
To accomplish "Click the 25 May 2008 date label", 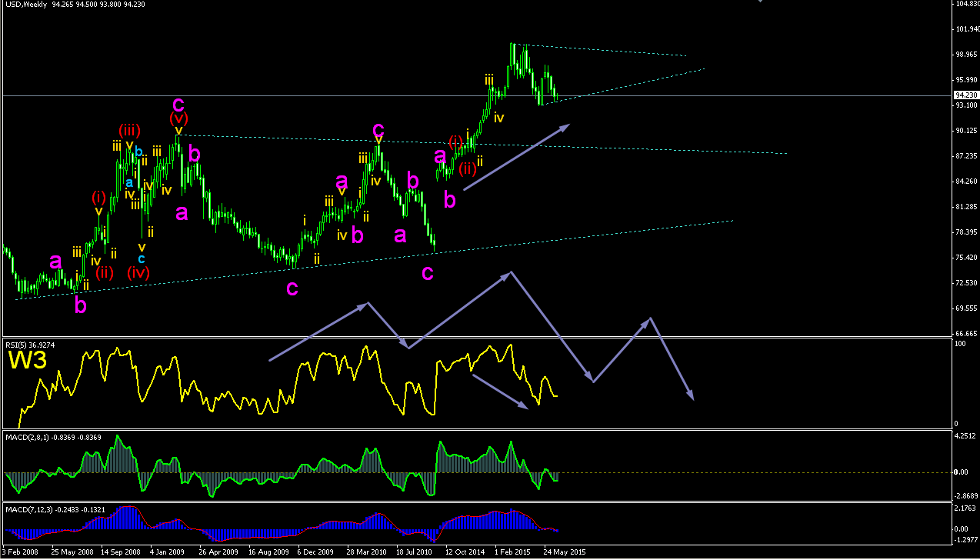I will tap(72, 552).
